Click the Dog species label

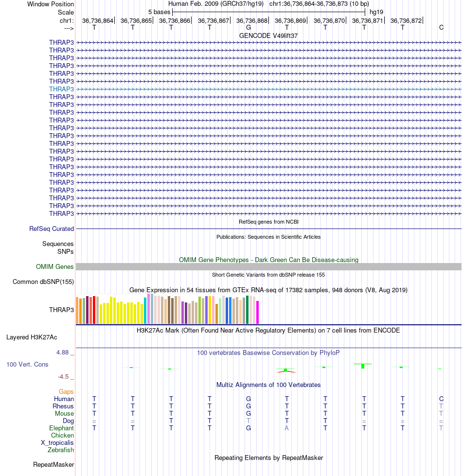68,421
